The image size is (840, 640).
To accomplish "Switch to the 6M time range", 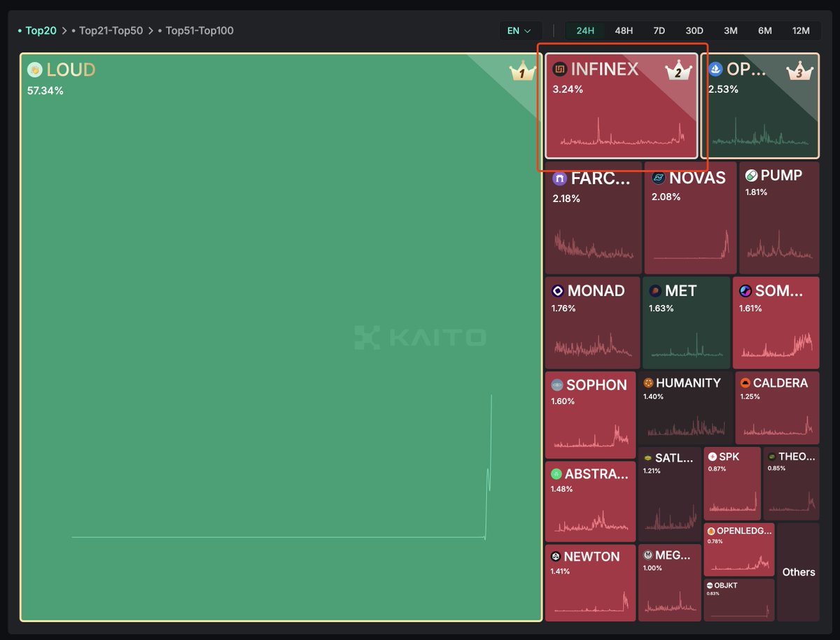I will (x=765, y=31).
